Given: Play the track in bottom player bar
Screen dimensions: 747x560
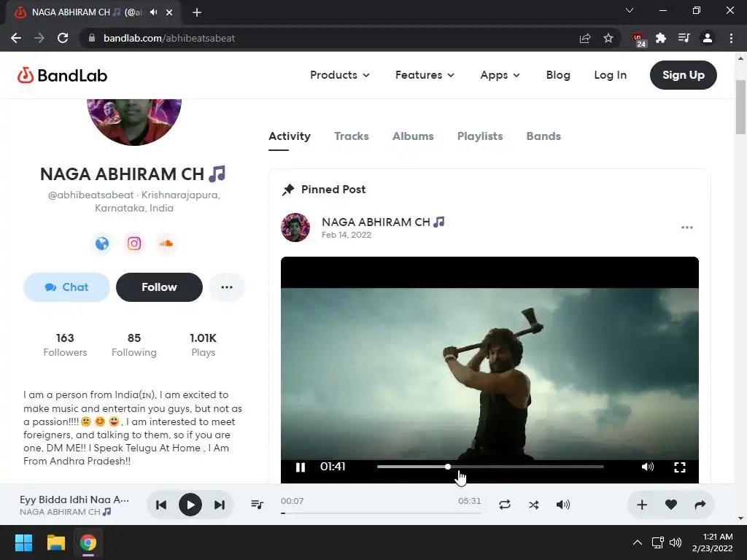Looking at the screenshot, I should click(x=190, y=505).
